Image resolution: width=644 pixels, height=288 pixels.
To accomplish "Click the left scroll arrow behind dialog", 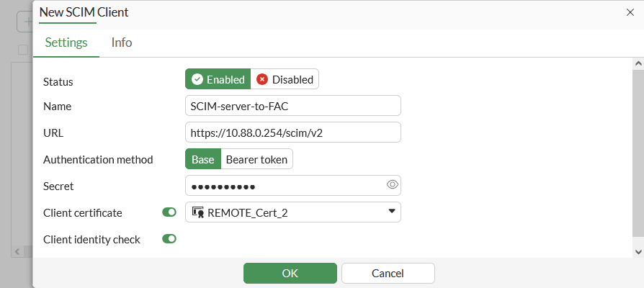I will [x=16, y=251].
